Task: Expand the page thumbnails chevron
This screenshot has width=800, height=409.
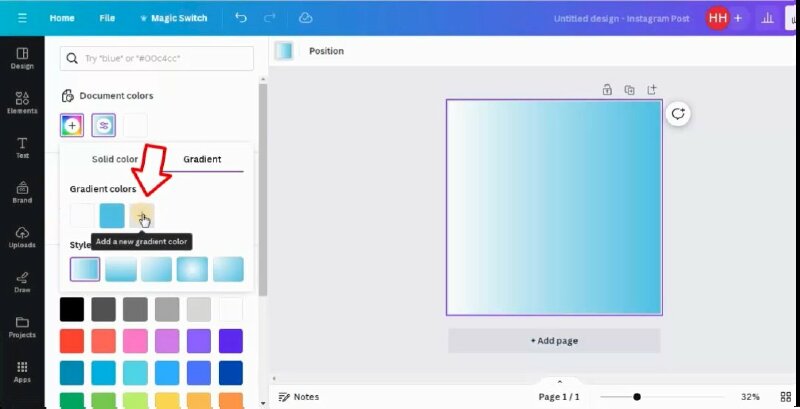Action: click(x=559, y=381)
